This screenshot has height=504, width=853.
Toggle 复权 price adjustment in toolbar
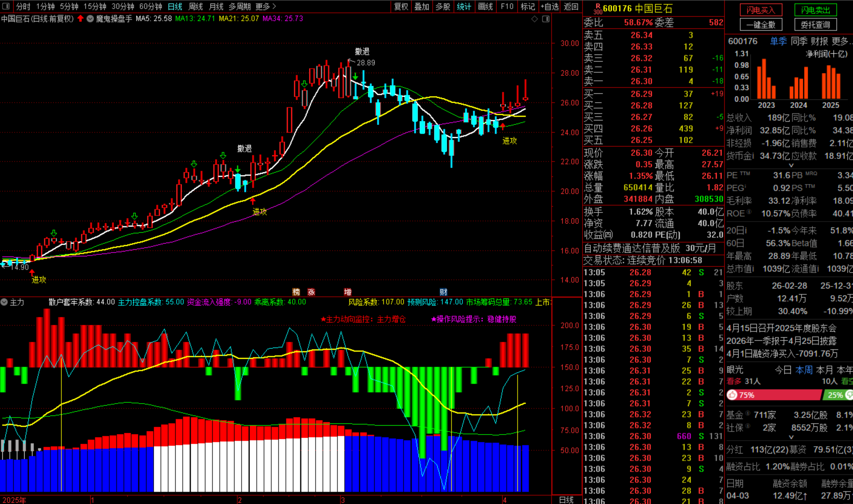point(401,6)
